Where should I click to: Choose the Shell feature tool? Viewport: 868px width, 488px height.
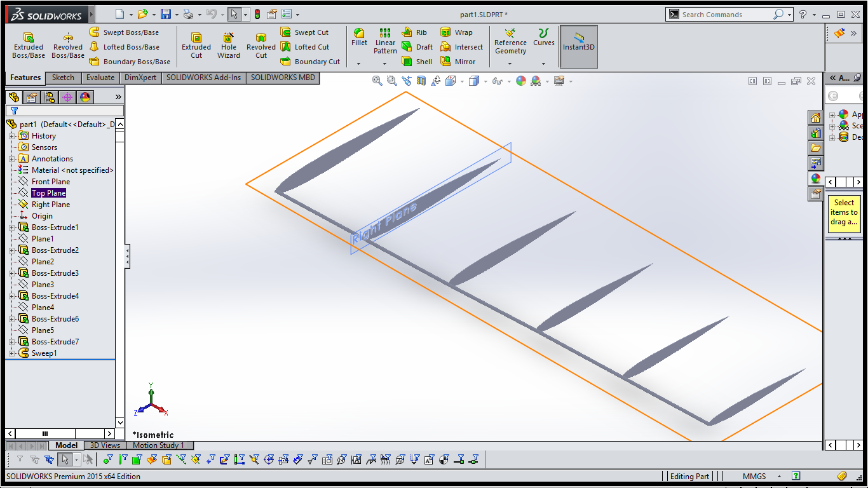click(x=417, y=62)
